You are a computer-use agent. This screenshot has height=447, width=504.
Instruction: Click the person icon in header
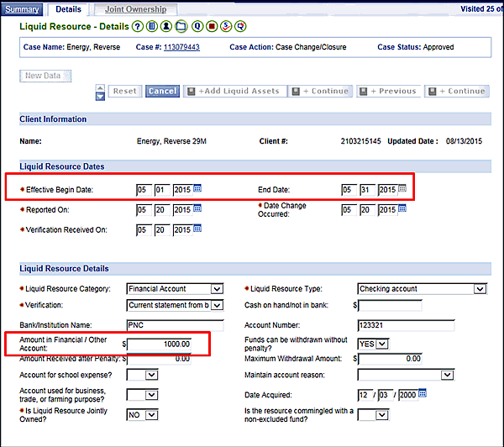(x=166, y=27)
